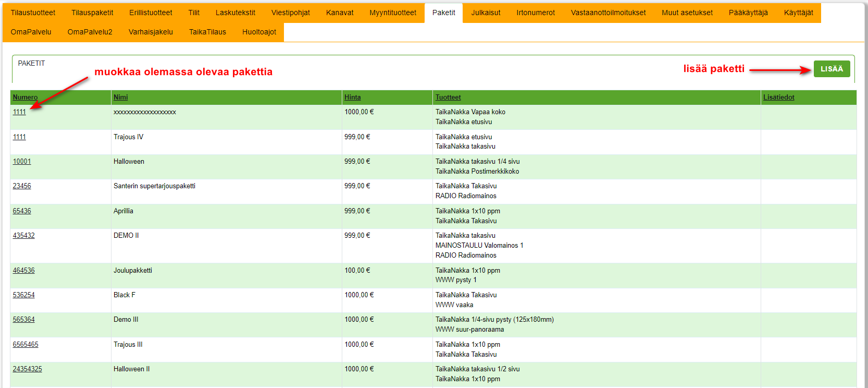This screenshot has height=388, width=868.
Task: Select the Laskutekstit tab
Action: [235, 13]
